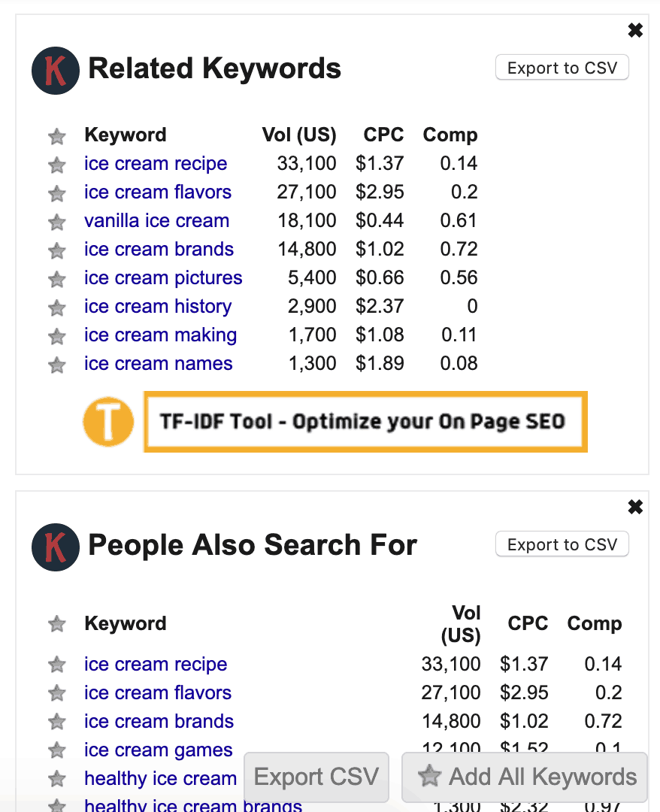The image size is (660, 812).
Task: Click Export to CSV in Related Keywords panel
Action: point(562,67)
